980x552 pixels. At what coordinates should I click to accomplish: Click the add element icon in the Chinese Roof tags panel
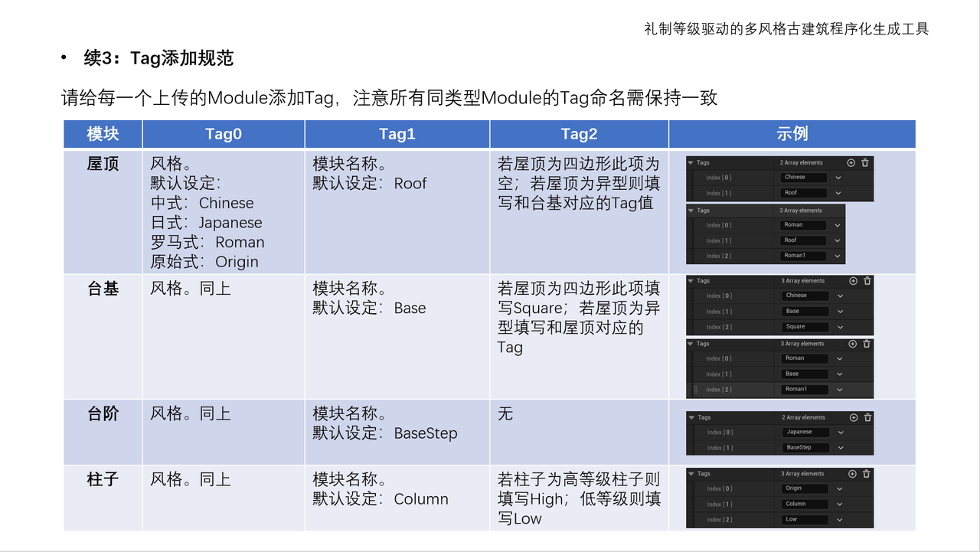coord(851,162)
